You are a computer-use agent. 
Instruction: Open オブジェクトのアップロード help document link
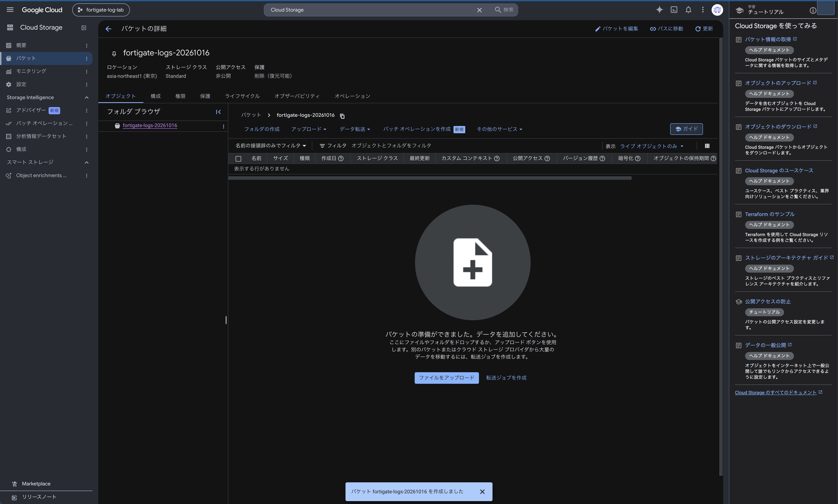click(778, 83)
